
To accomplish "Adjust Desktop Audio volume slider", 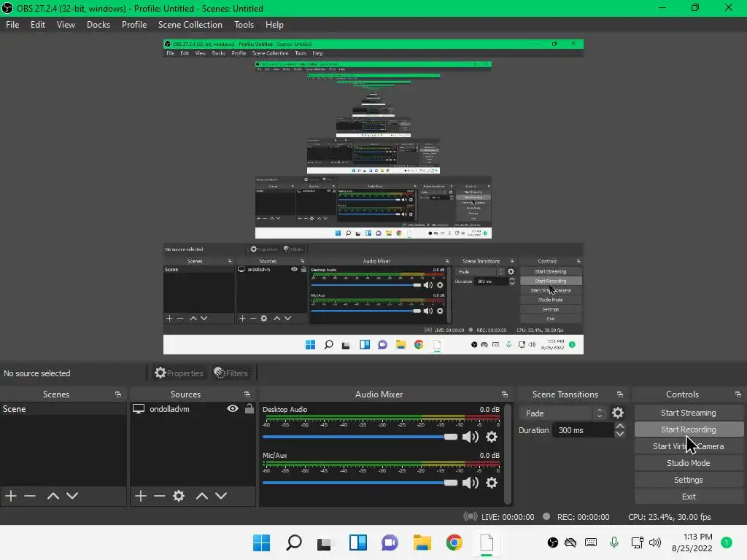I will point(360,437).
